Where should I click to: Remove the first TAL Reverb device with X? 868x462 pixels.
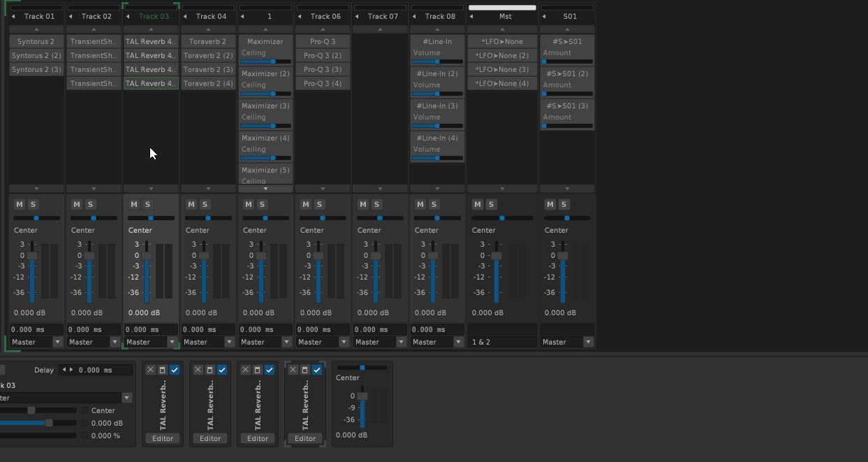click(x=151, y=370)
